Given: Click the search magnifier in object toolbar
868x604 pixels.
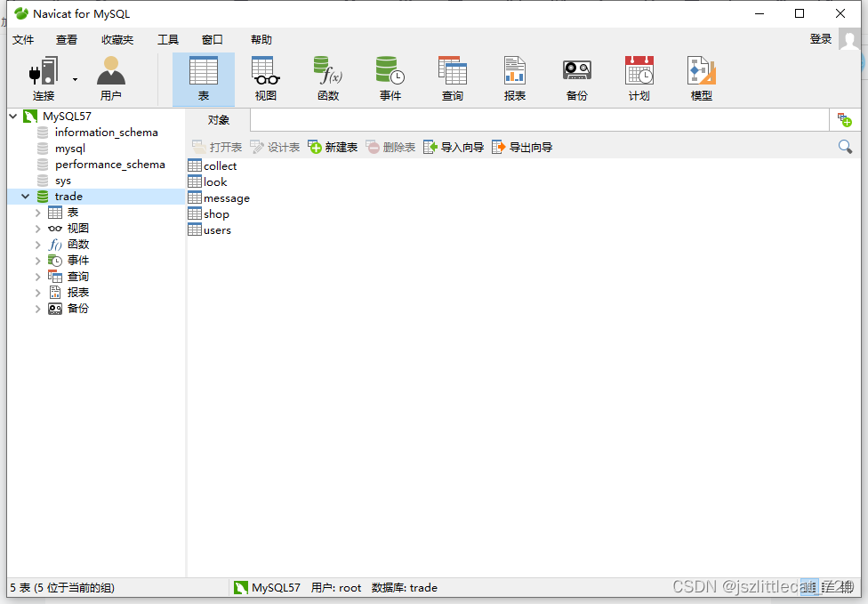Looking at the screenshot, I should (843, 146).
